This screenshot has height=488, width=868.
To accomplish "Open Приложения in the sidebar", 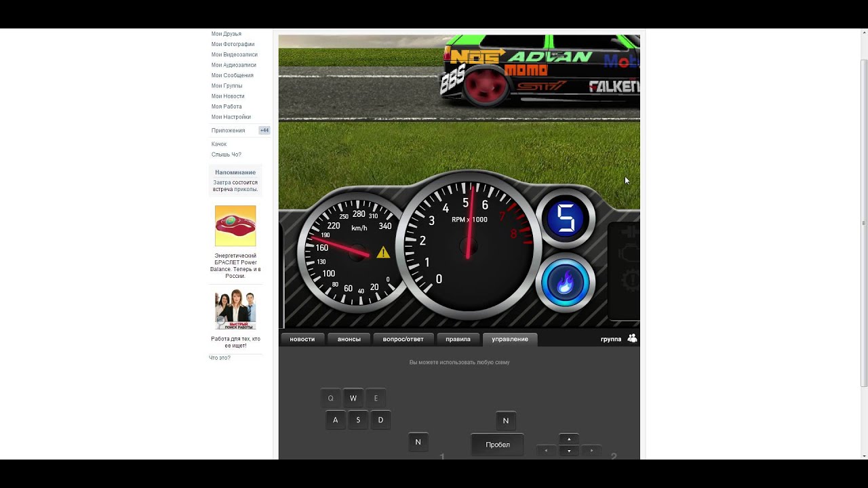I will 228,130.
